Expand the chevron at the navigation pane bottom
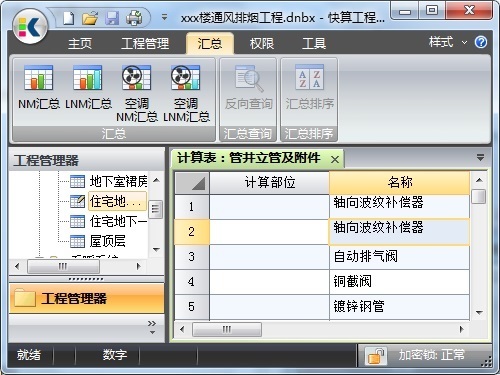Screen dimensions: 500x375 coord(152,327)
